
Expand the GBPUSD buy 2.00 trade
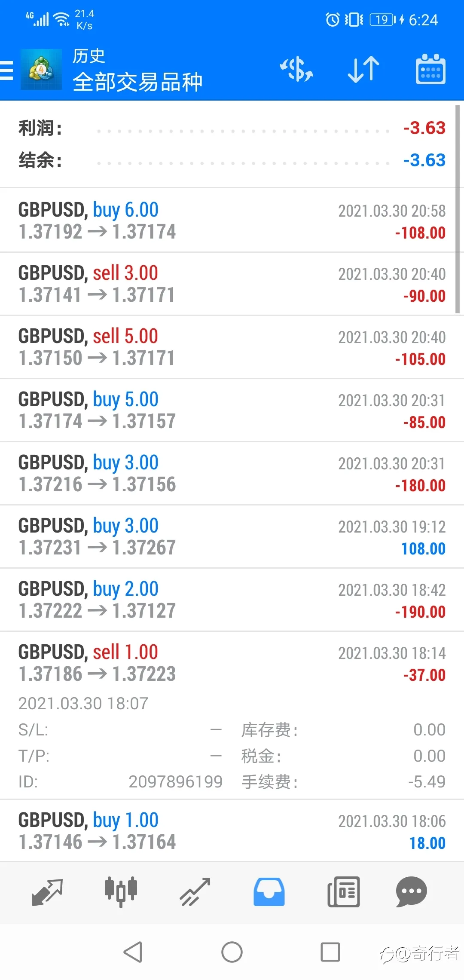(232, 600)
